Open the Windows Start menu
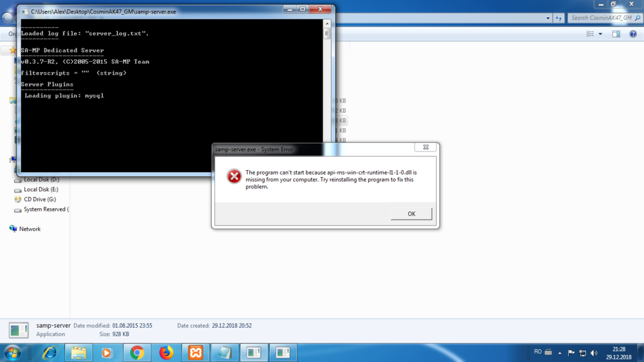This screenshot has width=644, height=362. [x=12, y=352]
